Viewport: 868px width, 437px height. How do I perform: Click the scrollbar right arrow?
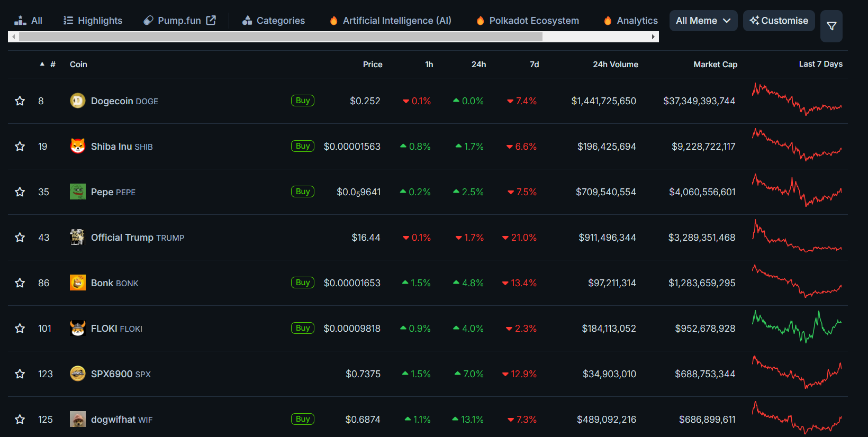[654, 37]
